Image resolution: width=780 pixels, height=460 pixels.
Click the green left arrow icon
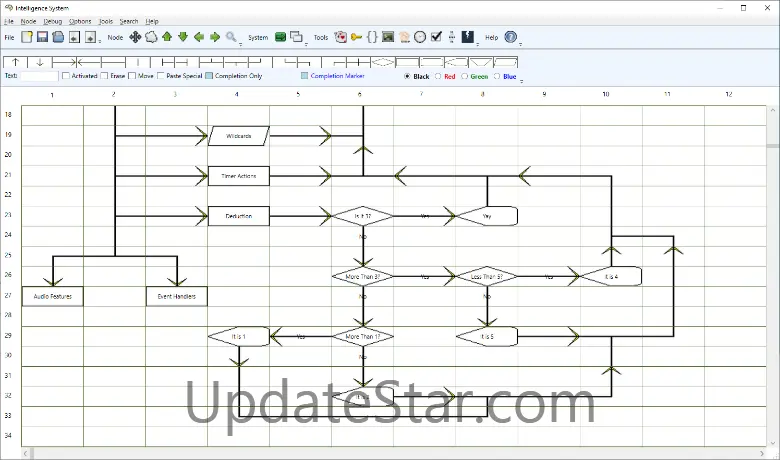(199, 37)
